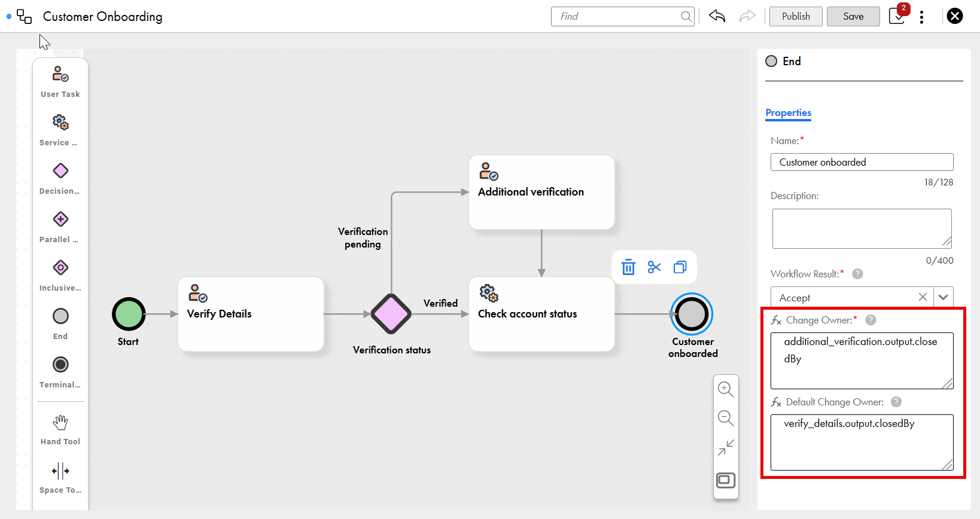980x519 pixels.
Task: Expand the Workflow Result dropdown arrow
Action: [944, 297]
